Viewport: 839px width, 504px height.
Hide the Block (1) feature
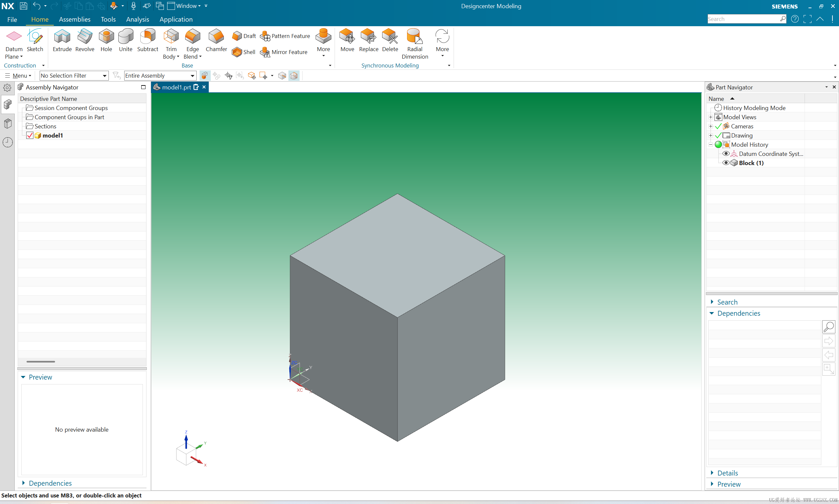click(726, 163)
